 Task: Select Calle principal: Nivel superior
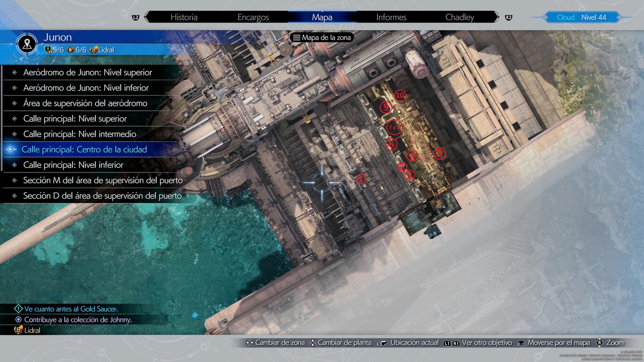[75, 119]
